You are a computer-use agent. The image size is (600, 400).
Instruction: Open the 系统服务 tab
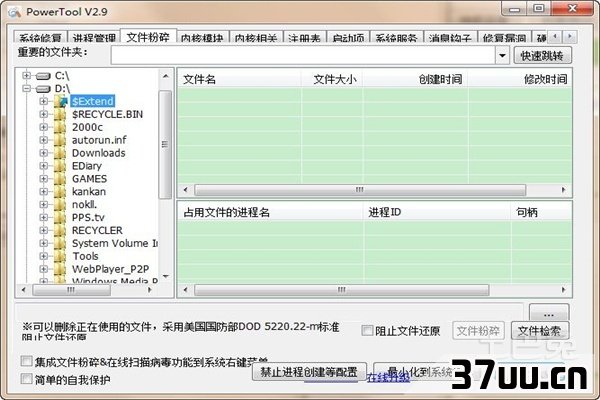click(396, 37)
